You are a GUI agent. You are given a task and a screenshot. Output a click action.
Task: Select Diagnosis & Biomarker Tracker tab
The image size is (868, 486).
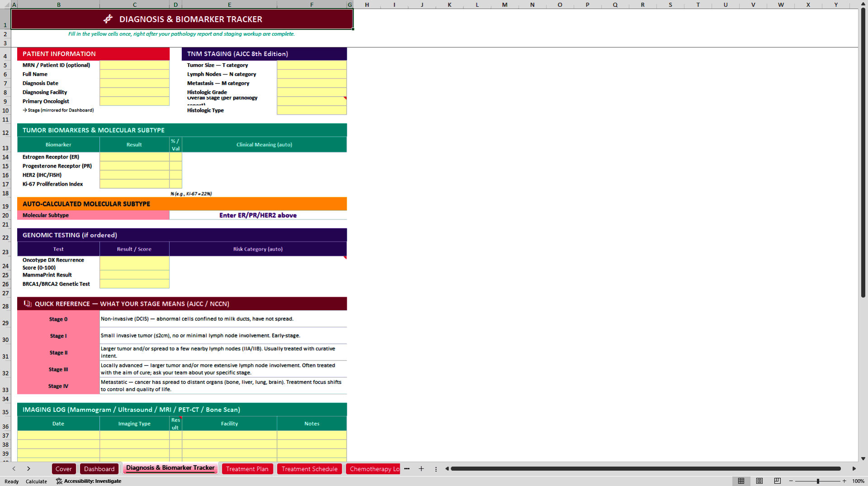coord(170,468)
